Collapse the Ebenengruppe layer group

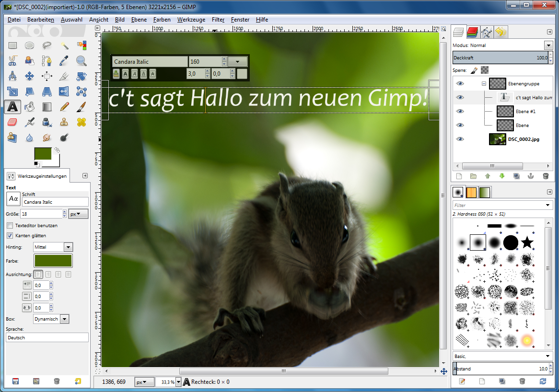tap(484, 83)
